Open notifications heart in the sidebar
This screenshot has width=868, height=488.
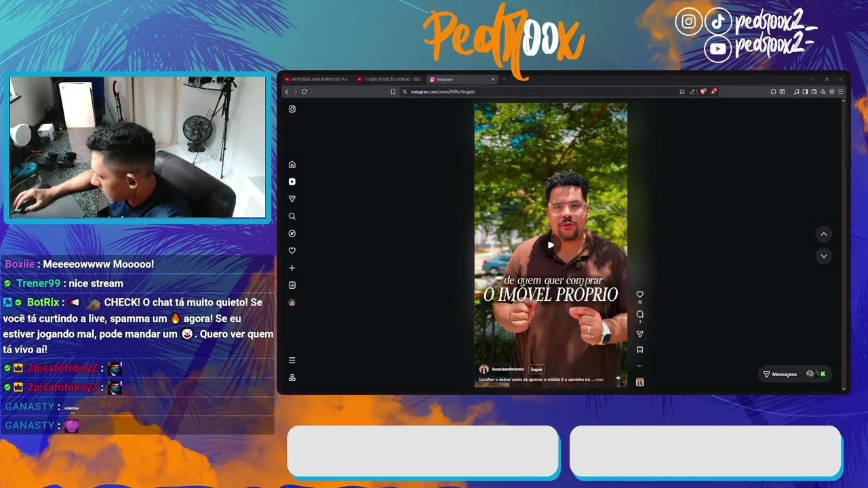point(292,251)
